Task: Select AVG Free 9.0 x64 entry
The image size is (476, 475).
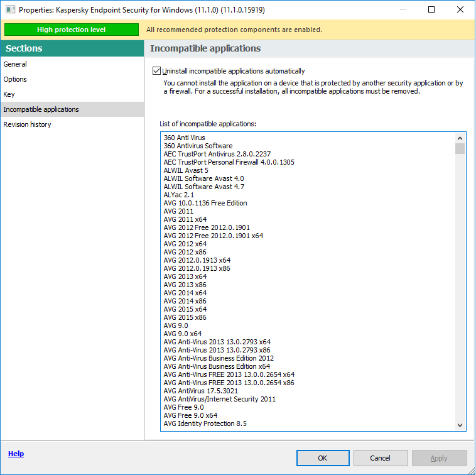Action: (190, 415)
